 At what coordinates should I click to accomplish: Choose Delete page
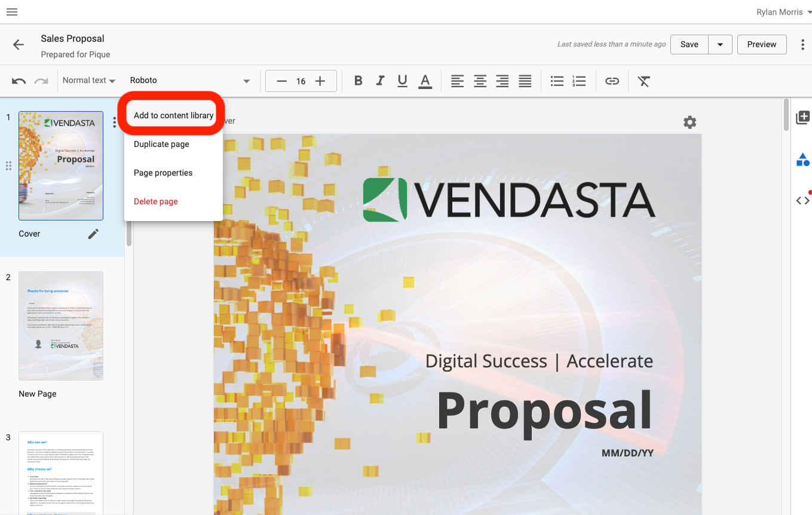point(173,201)
